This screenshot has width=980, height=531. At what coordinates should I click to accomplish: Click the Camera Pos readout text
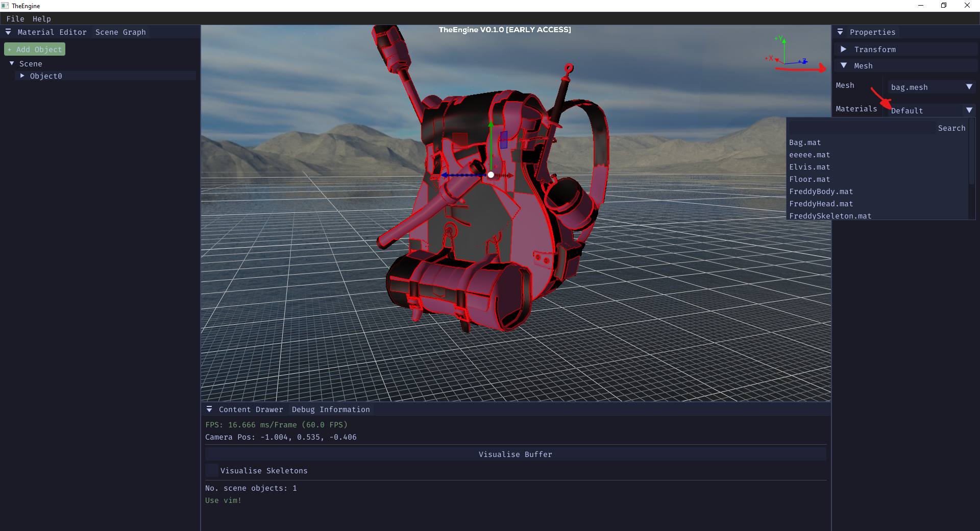pos(281,437)
